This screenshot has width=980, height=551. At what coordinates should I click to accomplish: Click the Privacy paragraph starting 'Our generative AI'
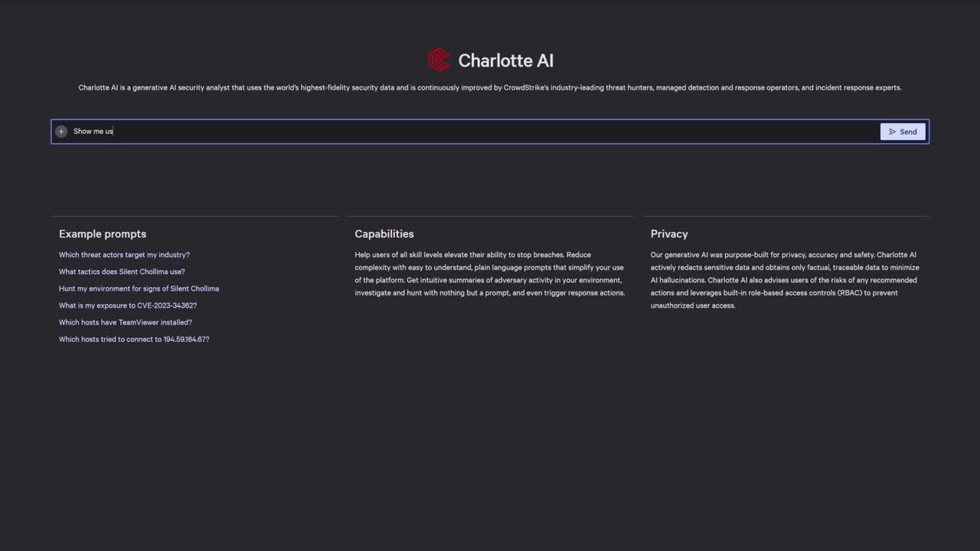(785, 280)
